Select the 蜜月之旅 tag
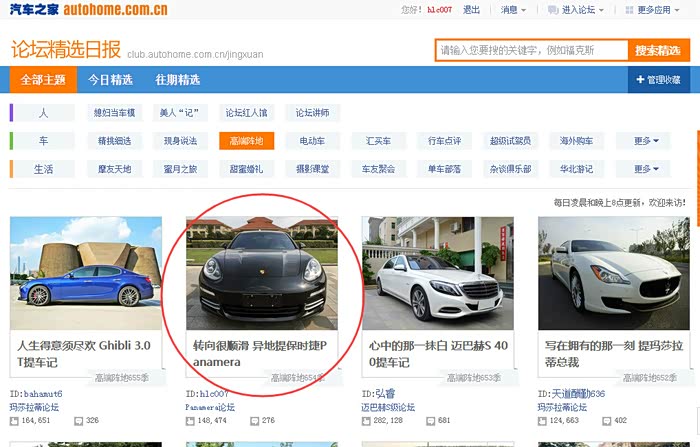This screenshot has width=700, height=447. click(180, 169)
